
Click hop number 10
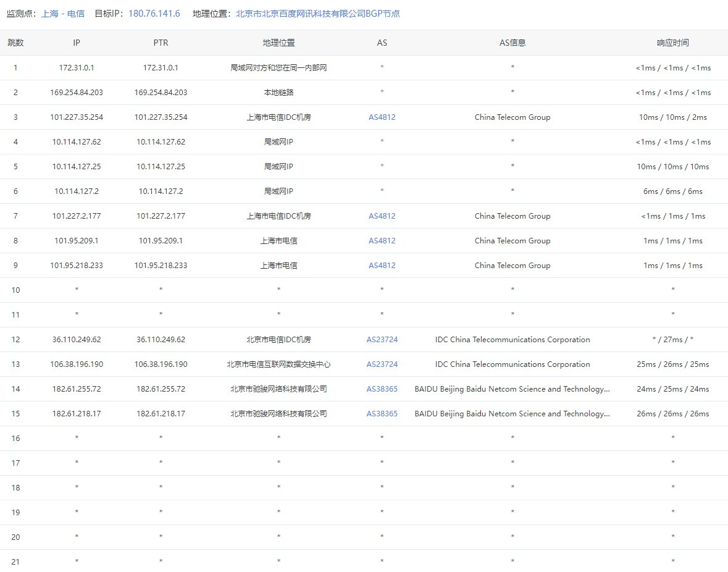click(x=16, y=290)
